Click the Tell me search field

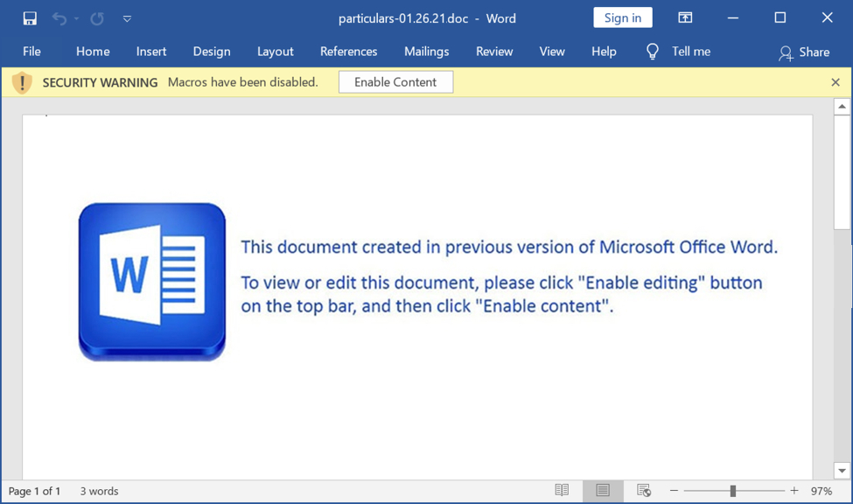691,51
